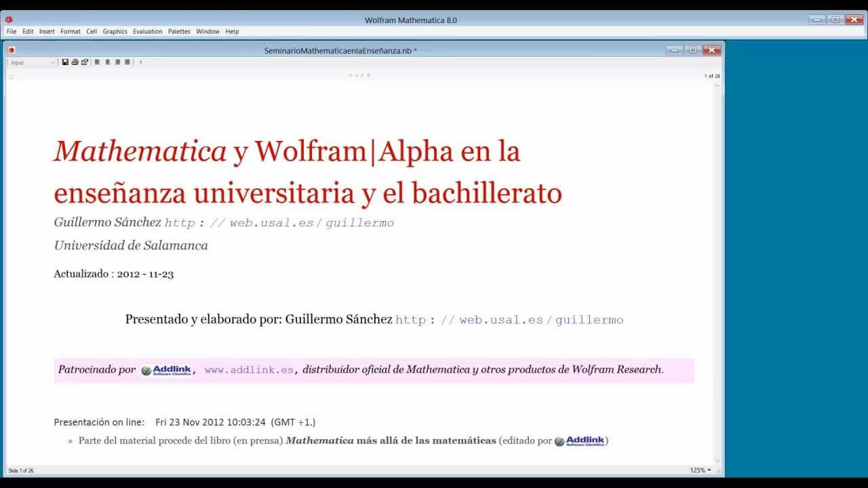868x488 pixels.
Task: Open the Cell menu
Action: pyautogui.click(x=92, y=31)
